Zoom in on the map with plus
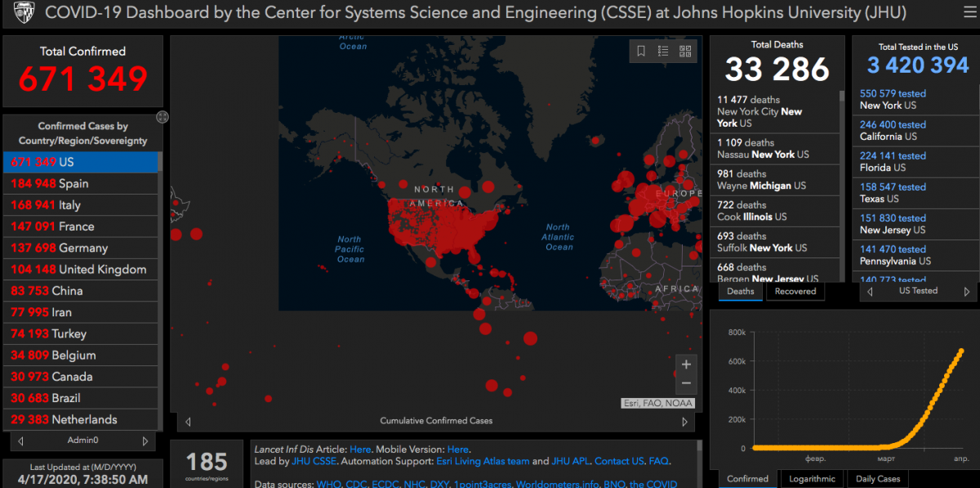This screenshot has height=488, width=980. tap(686, 365)
